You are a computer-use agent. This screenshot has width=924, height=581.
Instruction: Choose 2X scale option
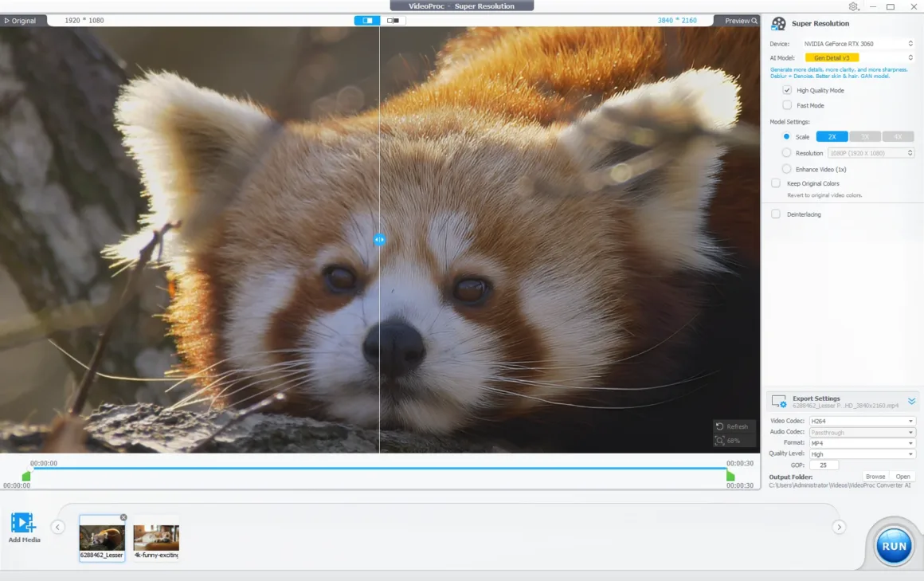[832, 137]
